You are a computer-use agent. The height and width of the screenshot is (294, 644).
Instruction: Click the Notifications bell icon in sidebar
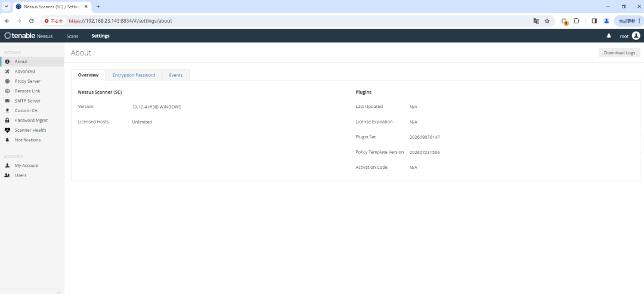coord(7,140)
